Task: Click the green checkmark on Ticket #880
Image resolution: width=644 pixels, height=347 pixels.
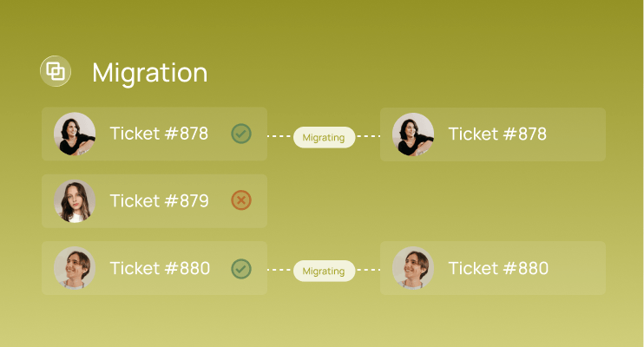Action: pos(241,269)
